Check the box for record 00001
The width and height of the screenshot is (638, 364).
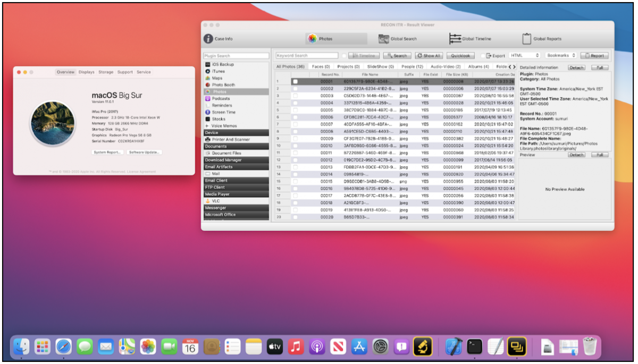coord(295,81)
